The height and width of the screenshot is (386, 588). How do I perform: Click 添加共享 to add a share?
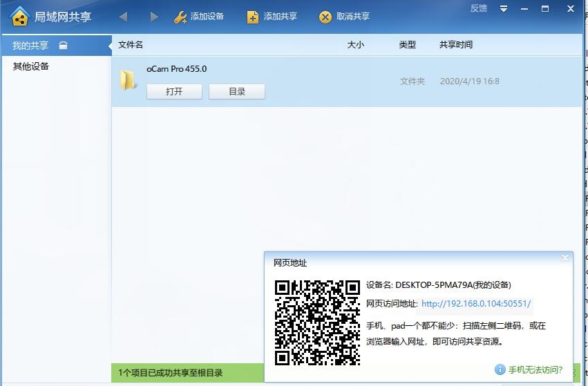click(272, 17)
